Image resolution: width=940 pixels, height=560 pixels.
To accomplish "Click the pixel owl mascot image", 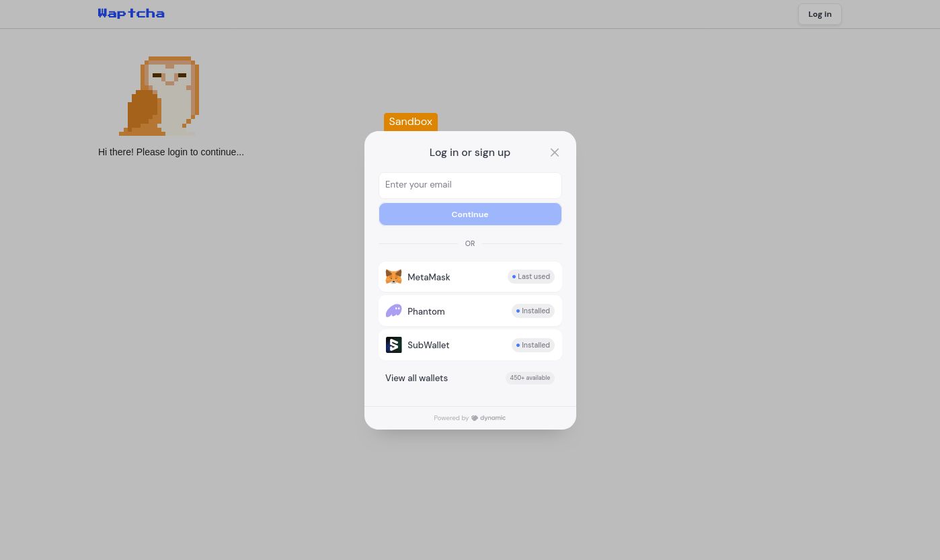I will 159,96.
